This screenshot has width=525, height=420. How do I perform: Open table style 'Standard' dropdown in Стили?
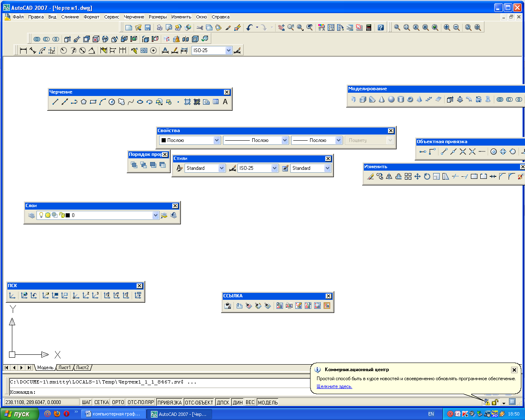(x=327, y=168)
